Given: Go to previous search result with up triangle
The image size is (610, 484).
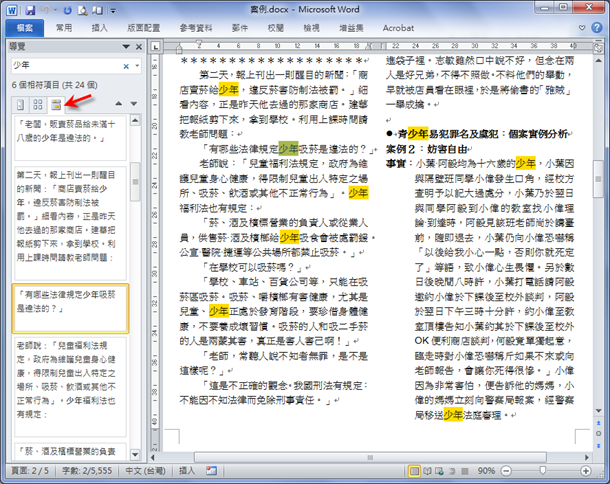Looking at the screenshot, I should coord(119,103).
